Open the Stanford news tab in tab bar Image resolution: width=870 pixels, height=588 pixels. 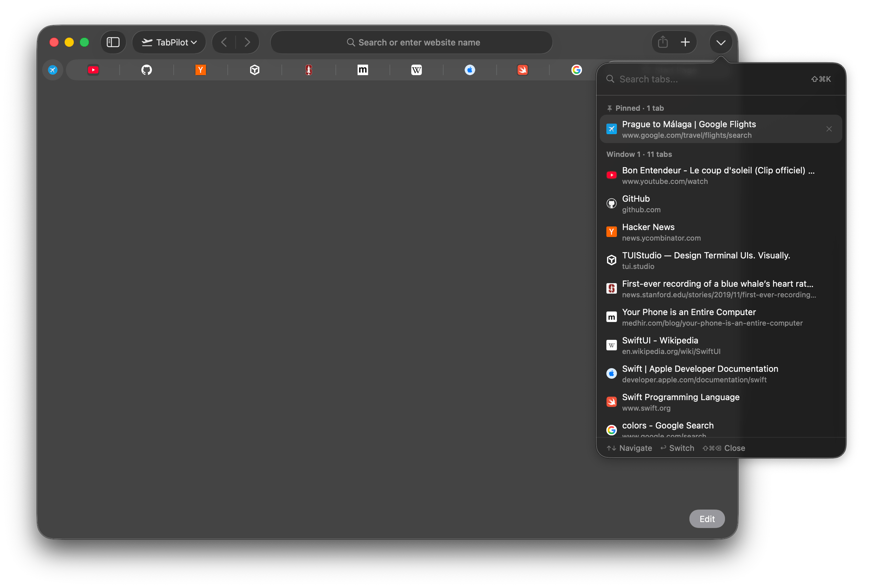[308, 70]
